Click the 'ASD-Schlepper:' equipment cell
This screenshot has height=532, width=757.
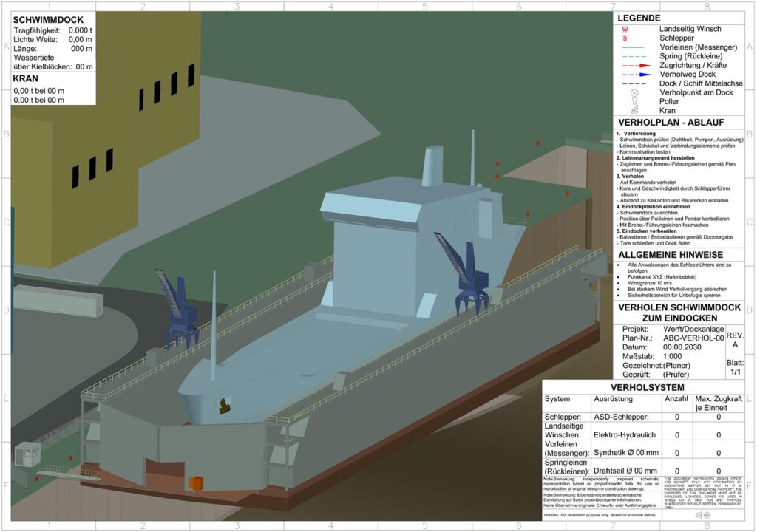621,417
